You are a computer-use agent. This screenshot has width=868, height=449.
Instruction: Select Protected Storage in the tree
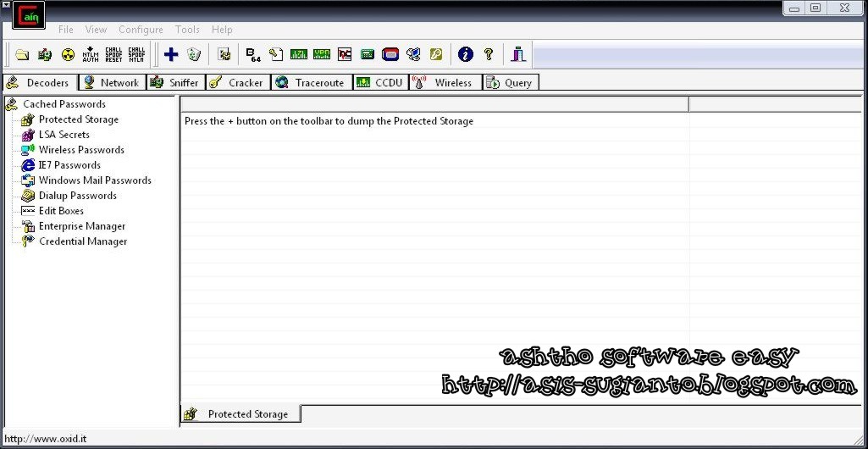78,119
